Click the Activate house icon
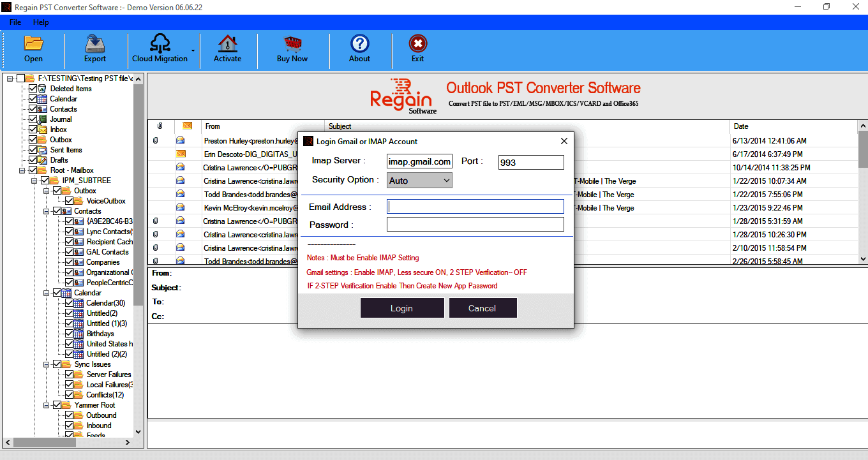The width and height of the screenshot is (868, 460). point(227,43)
